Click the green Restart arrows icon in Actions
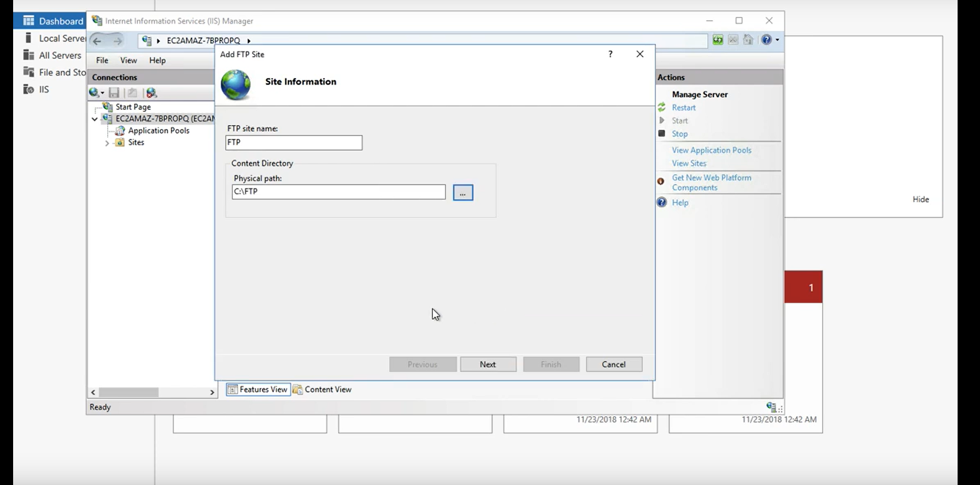This screenshot has height=485, width=980. pyautogui.click(x=662, y=107)
